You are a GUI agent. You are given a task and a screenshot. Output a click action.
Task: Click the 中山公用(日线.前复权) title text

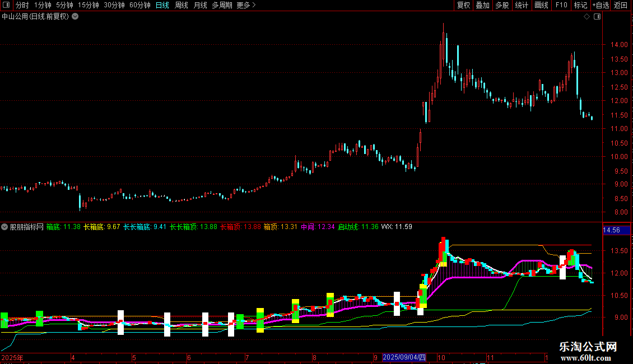click(x=35, y=17)
